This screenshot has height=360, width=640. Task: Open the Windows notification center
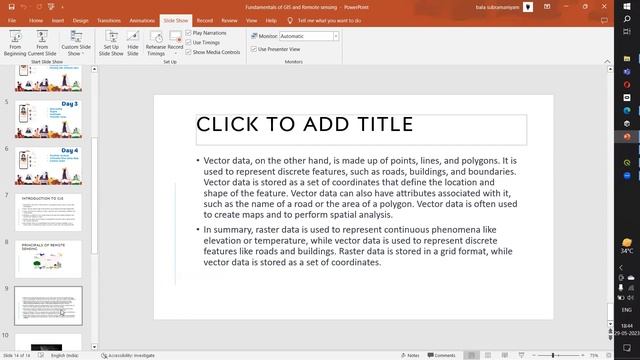tap(627, 347)
